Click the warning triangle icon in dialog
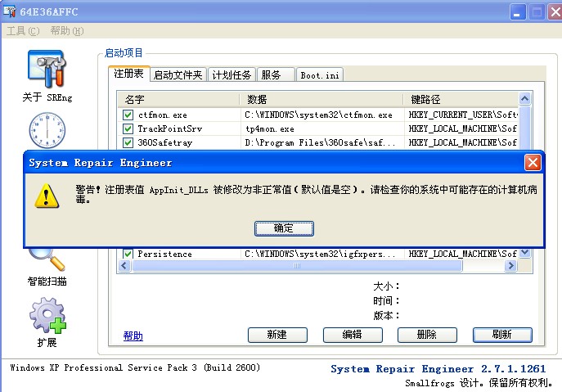Screen dimensions: 562x392 [47, 196]
